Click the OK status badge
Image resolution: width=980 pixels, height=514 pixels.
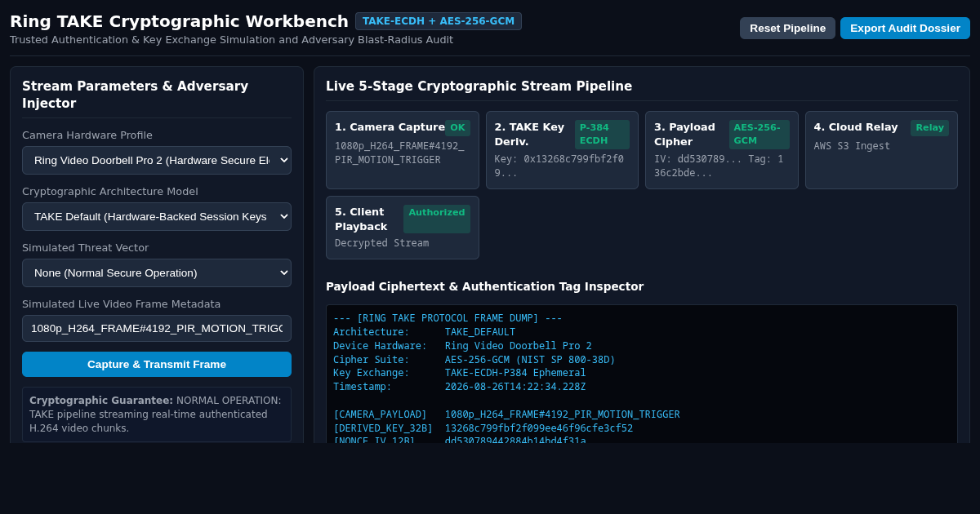[x=457, y=128]
